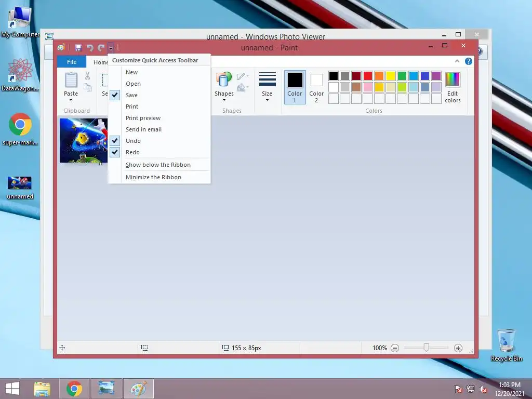
Task: Open the Edit colors dialog
Action: 453,87
